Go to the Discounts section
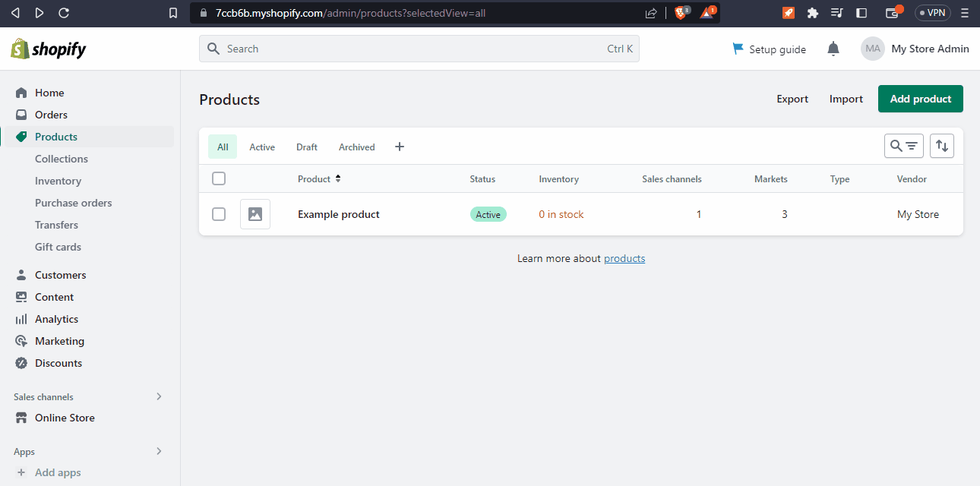Screen dimensions: 980x486 (x=57, y=363)
